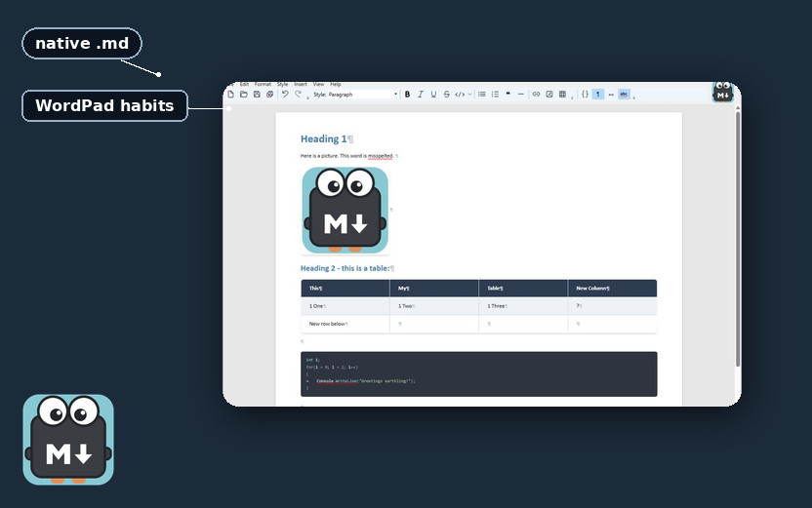Image resolution: width=812 pixels, height=508 pixels.
Task: Open the Edit menu
Action: [x=244, y=84]
